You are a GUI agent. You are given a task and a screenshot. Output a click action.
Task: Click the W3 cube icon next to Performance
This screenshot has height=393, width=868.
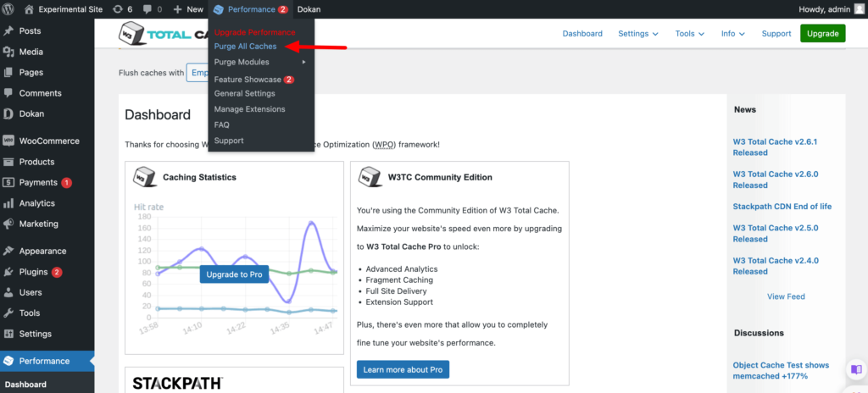(218, 9)
